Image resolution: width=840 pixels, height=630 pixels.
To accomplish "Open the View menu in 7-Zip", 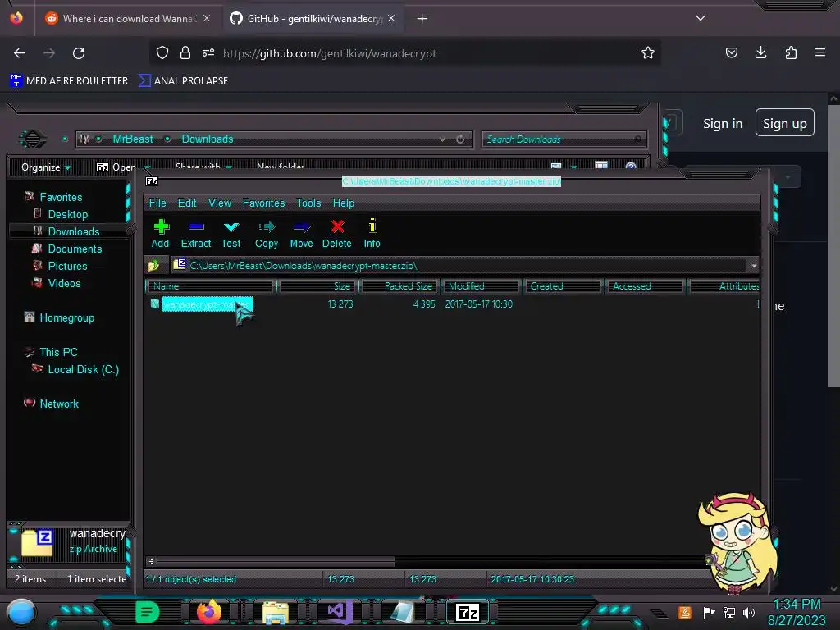I will click(x=220, y=203).
